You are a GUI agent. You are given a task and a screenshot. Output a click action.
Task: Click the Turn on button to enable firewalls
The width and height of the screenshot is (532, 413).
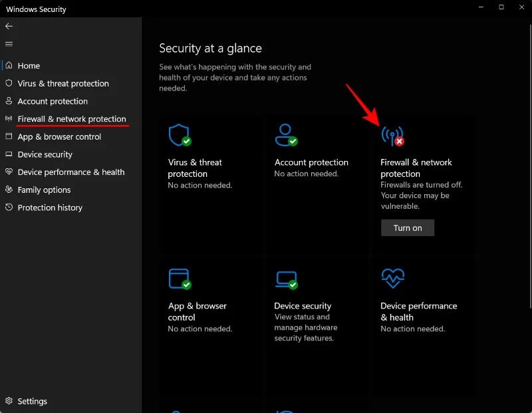coord(407,227)
